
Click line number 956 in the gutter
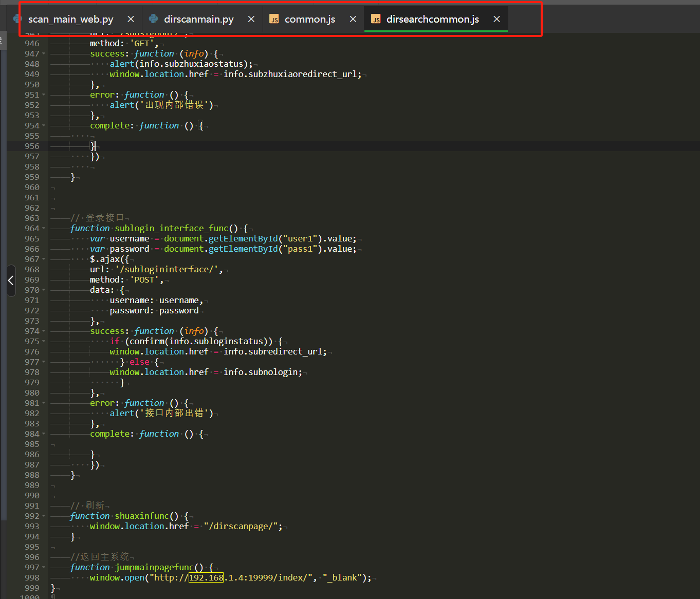click(x=32, y=146)
